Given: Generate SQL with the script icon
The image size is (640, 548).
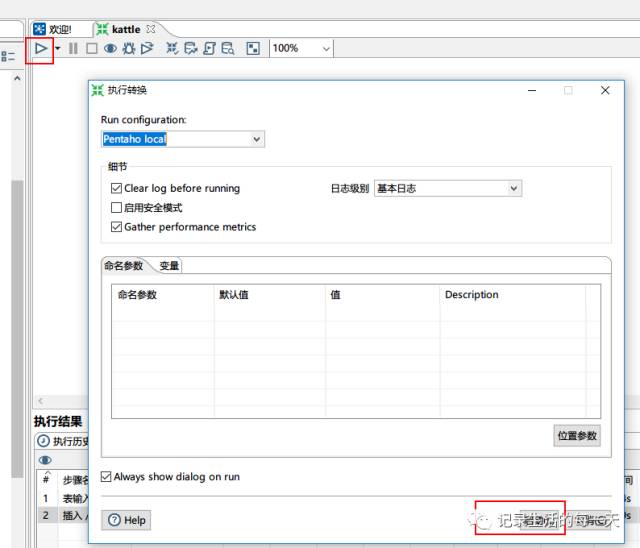Looking at the screenshot, I should [209, 49].
